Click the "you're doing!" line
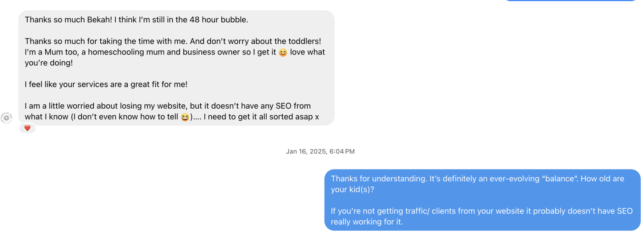644x235 pixels. 49,63
